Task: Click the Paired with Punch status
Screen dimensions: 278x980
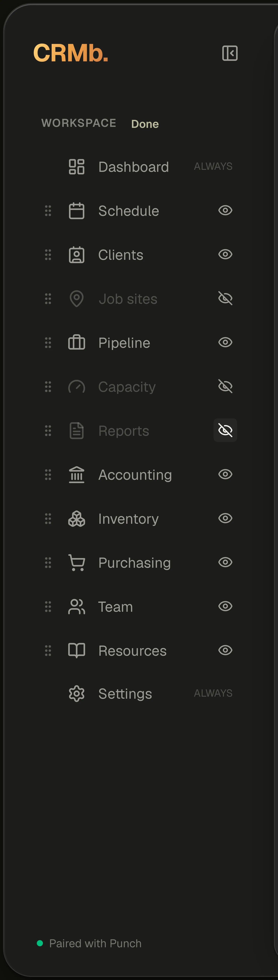Action: (95, 943)
